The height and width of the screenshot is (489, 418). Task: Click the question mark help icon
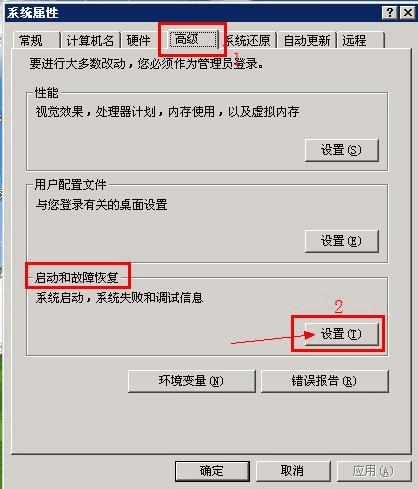(390, 13)
